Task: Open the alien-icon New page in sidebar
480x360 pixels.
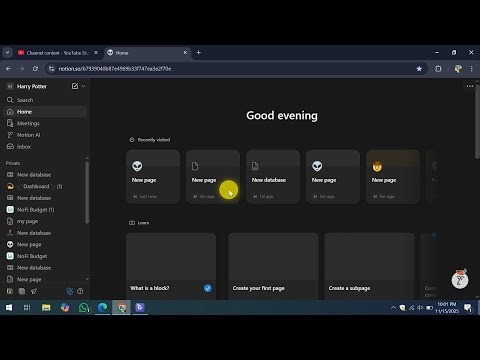Action: [45, 244]
